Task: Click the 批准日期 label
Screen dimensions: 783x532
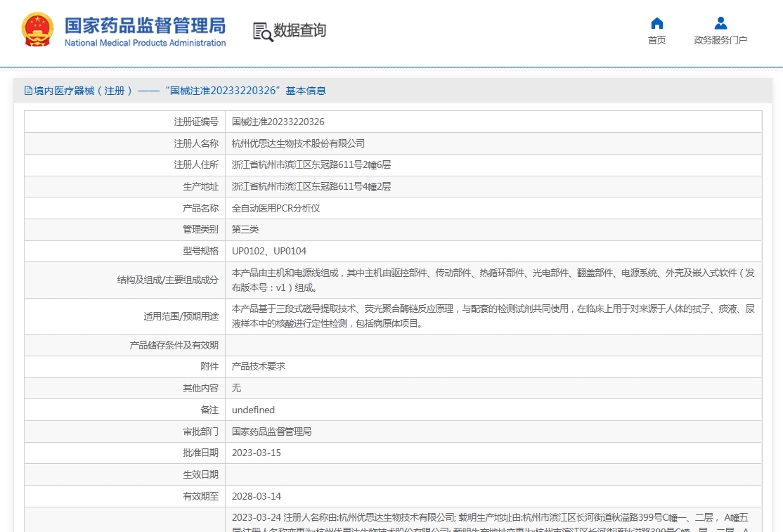Action: (x=201, y=453)
